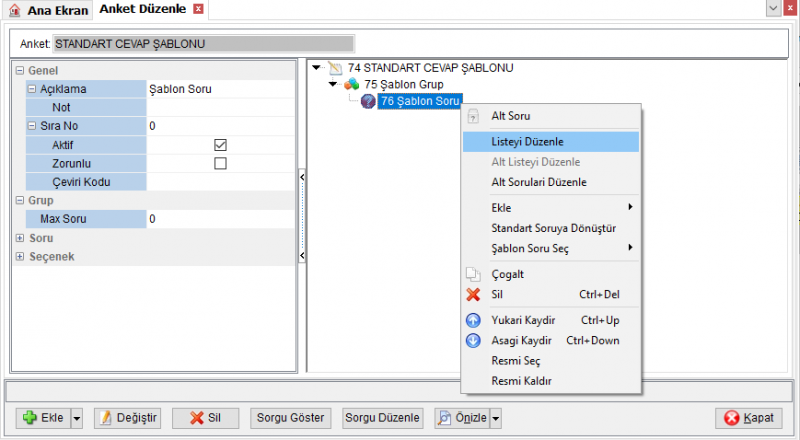The width and height of the screenshot is (800, 440).
Task: Select the 74 STANDART CEVAP ŞABLONU tree item
Action: (x=431, y=68)
